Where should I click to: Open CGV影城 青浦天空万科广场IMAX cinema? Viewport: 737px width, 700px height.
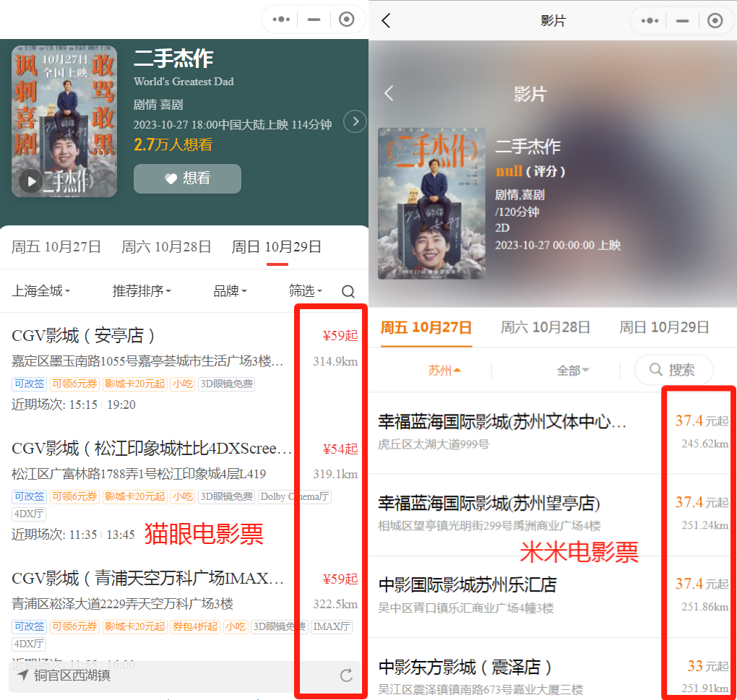point(147,579)
